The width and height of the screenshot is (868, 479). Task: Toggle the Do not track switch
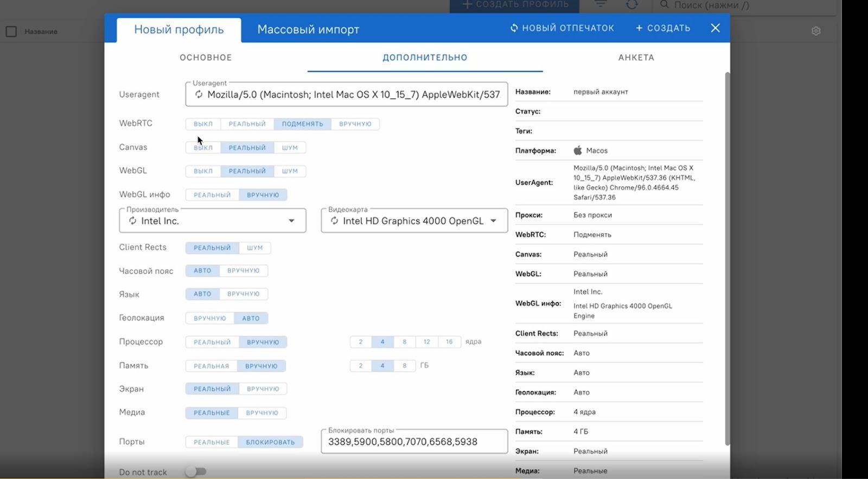(x=196, y=471)
